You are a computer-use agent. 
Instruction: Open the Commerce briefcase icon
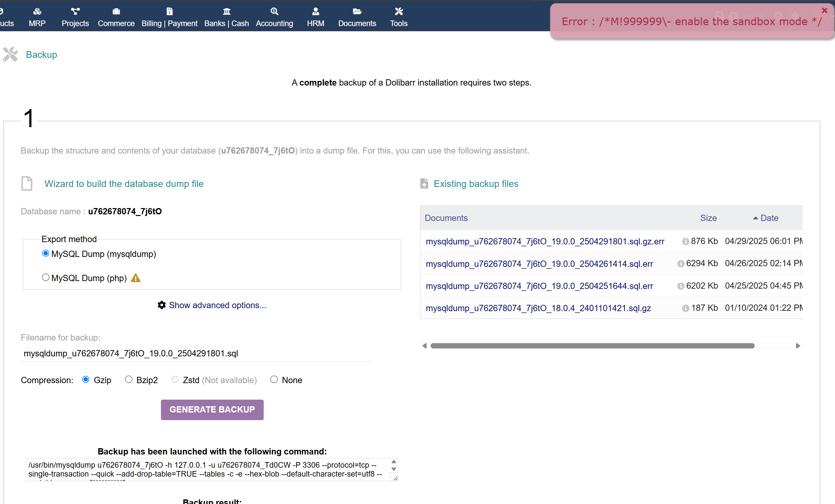coord(116,12)
